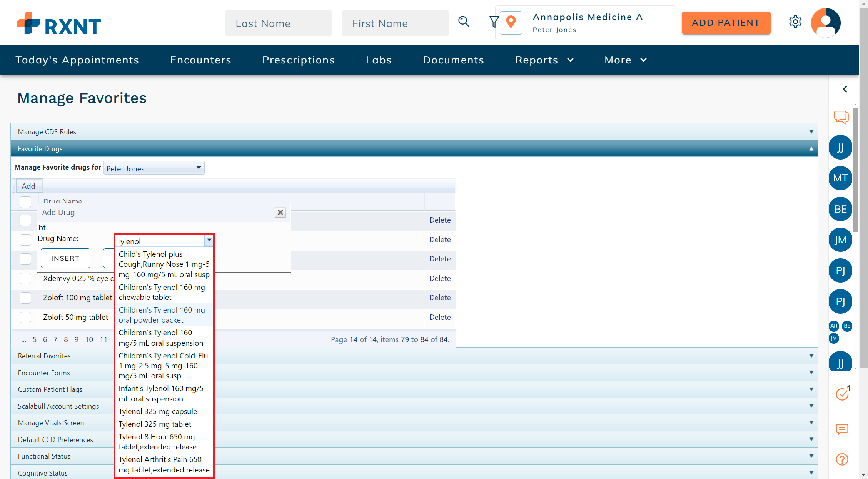Delete the Zoloft 100 mg tablet favorite
Image resolution: width=868 pixels, height=479 pixels.
(440, 298)
